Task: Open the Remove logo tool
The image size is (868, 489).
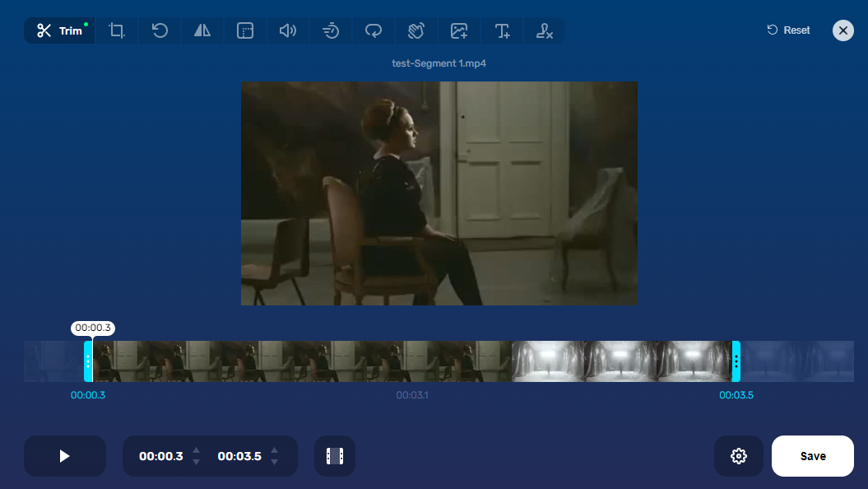Action: pos(544,30)
